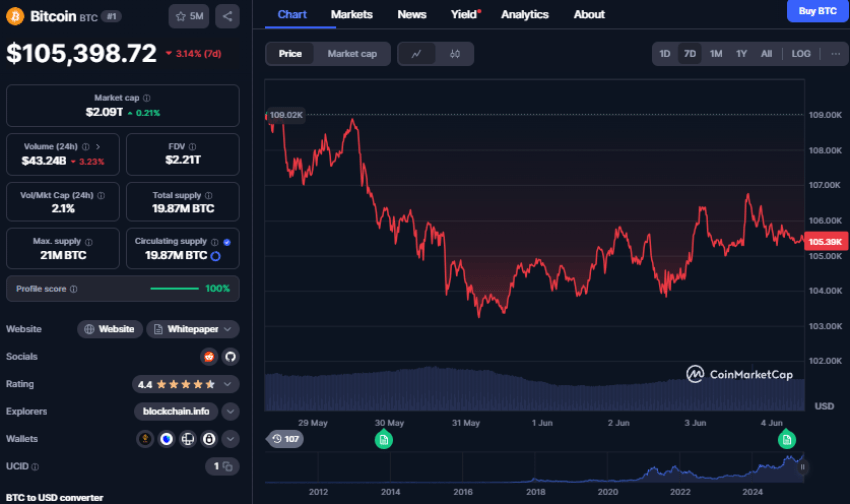Click the circulating supply progress ring
The height and width of the screenshot is (504, 850).
click(215, 256)
